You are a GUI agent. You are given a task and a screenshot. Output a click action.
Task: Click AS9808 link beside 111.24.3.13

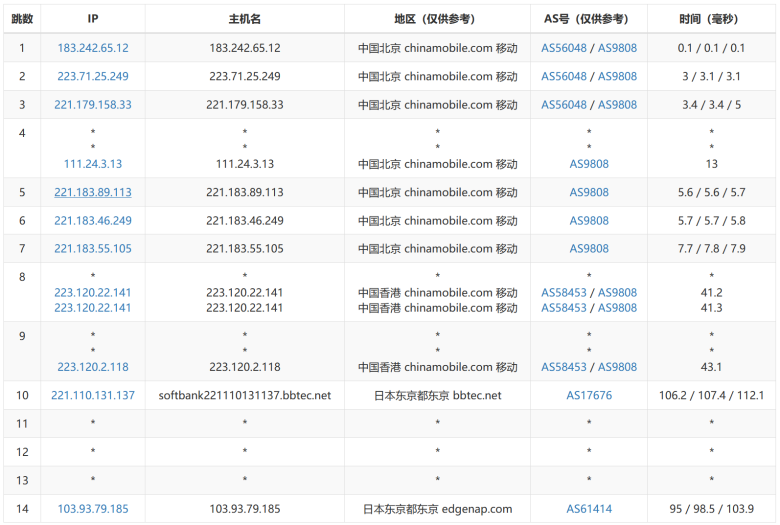[x=589, y=164]
